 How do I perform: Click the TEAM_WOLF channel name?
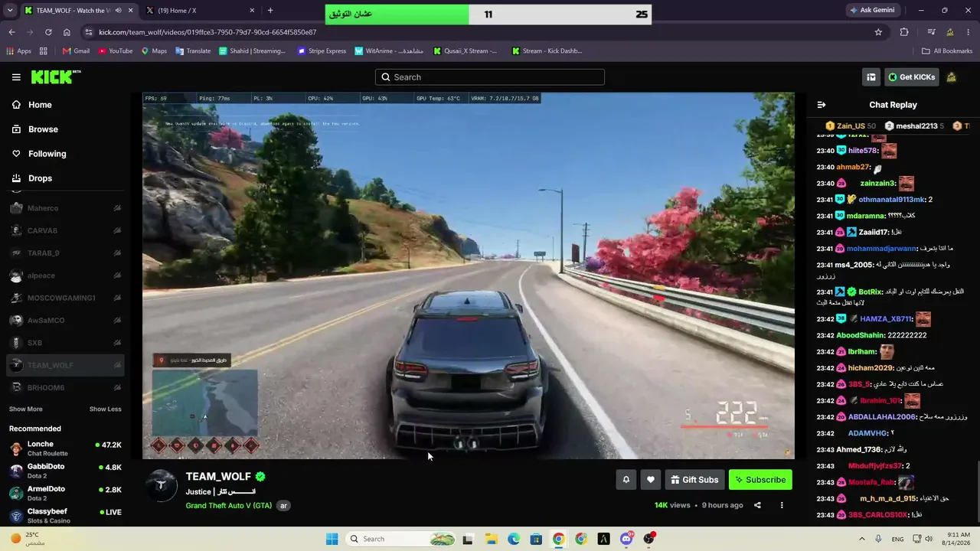pos(218,477)
